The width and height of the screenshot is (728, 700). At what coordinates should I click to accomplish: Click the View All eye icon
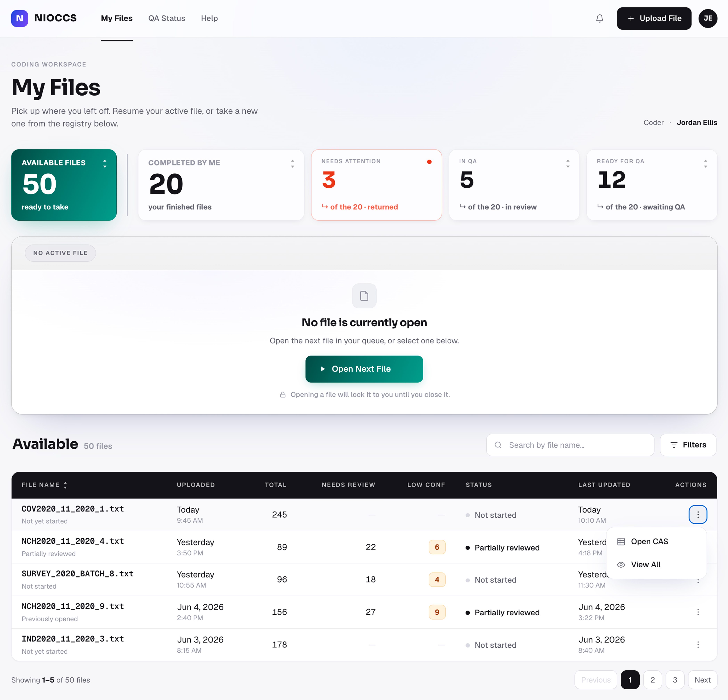pyautogui.click(x=621, y=564)
